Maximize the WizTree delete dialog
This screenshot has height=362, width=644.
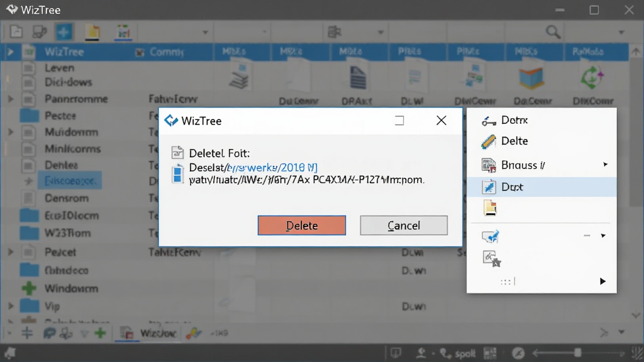tap(399, 120)
